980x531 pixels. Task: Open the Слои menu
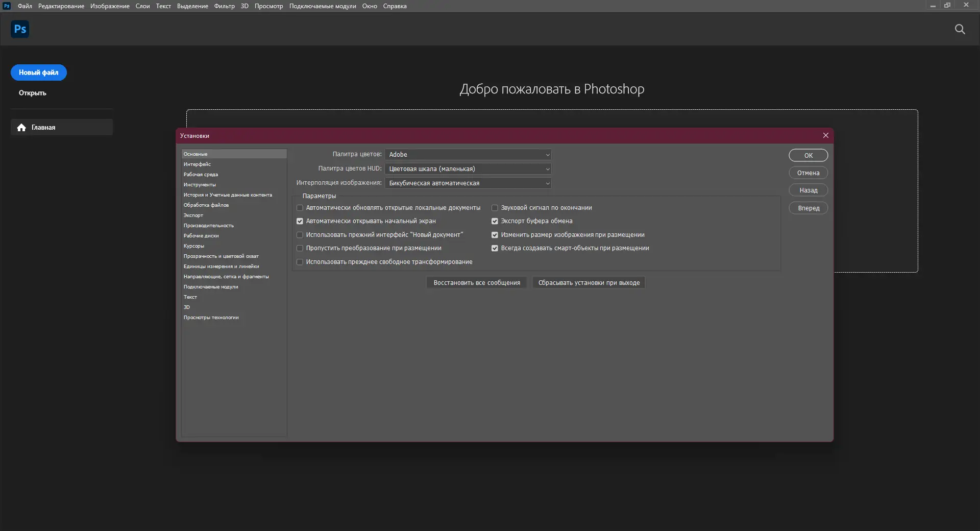(142, 6)
